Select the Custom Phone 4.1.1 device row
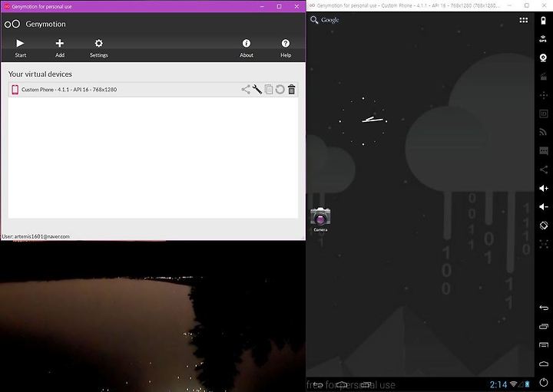This screenshot has width=553, height=392. [x=153, y=90]
